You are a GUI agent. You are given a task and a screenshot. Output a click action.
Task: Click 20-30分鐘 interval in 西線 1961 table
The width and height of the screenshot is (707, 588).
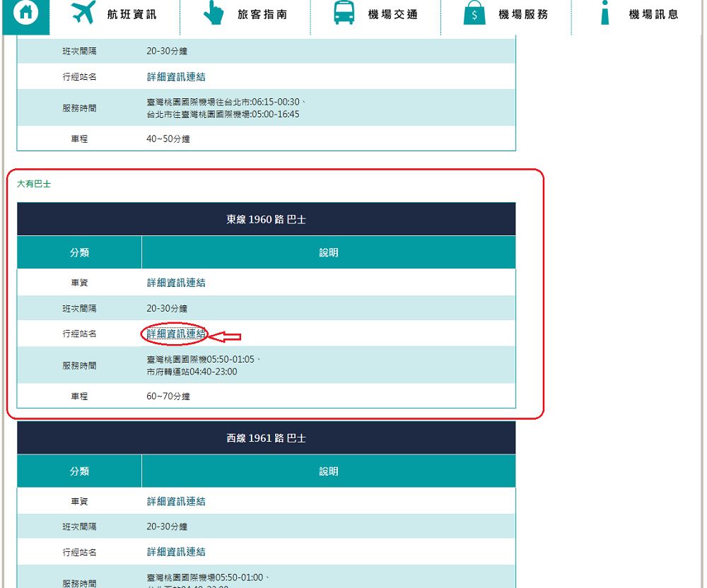167,527
